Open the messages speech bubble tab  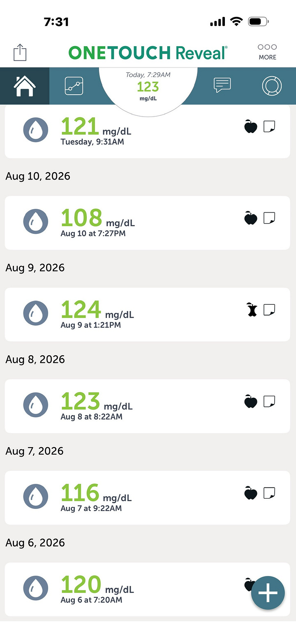point(222,85)
